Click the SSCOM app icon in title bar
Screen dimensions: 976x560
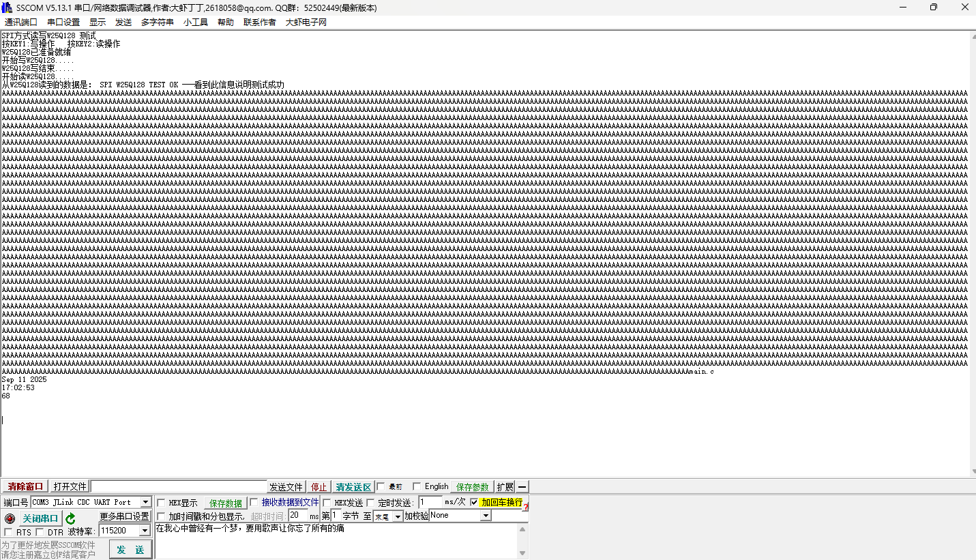pos(7,7)
